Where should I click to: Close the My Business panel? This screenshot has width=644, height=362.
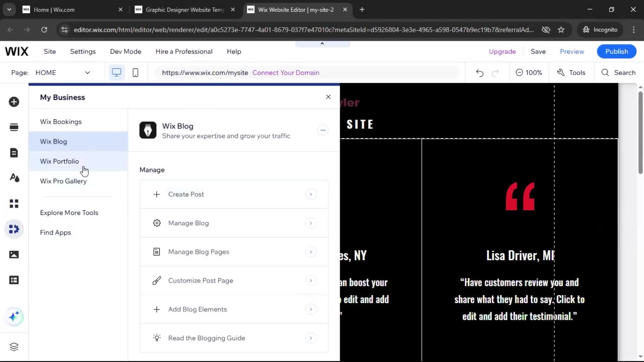point(328,97)
